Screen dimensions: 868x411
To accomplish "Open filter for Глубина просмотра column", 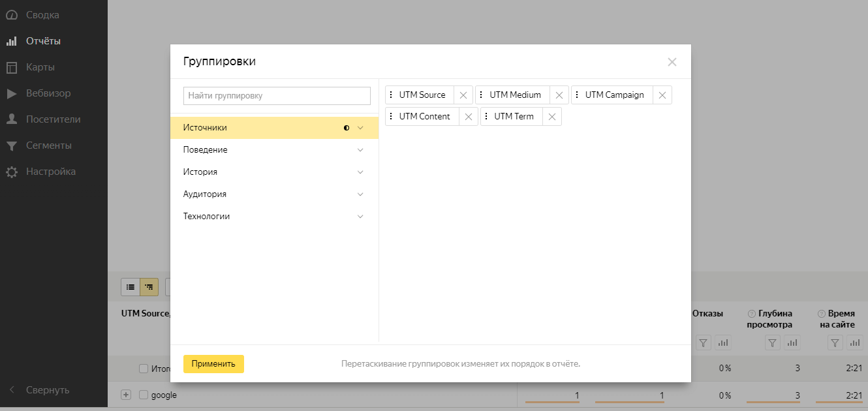I will [772, 342].
